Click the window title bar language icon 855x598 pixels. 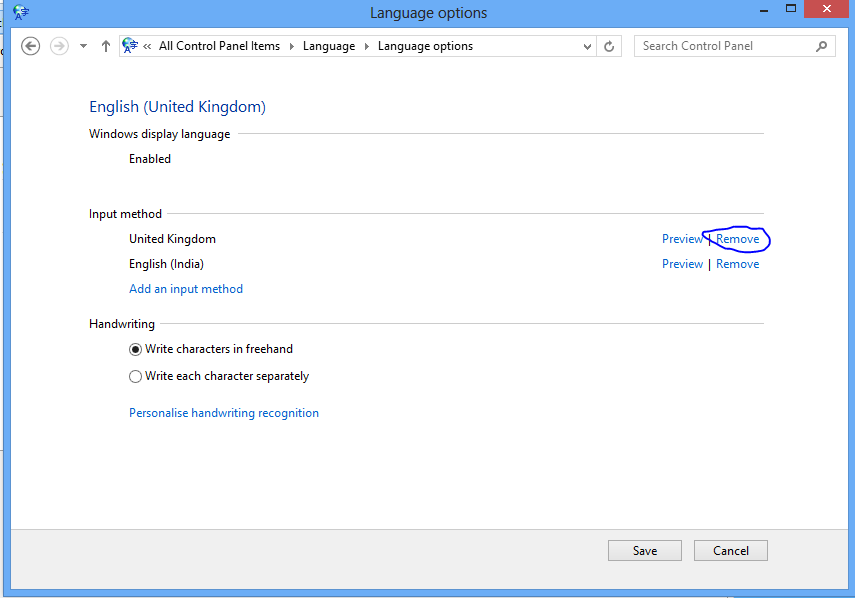(x=21, y=12)
